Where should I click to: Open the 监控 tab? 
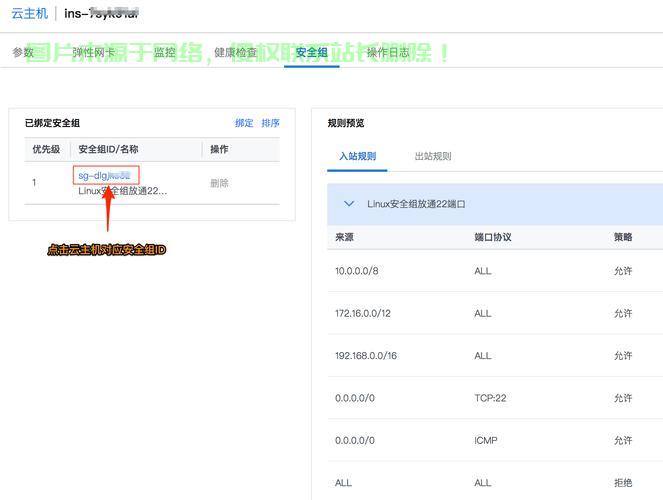tap(164, 53)
